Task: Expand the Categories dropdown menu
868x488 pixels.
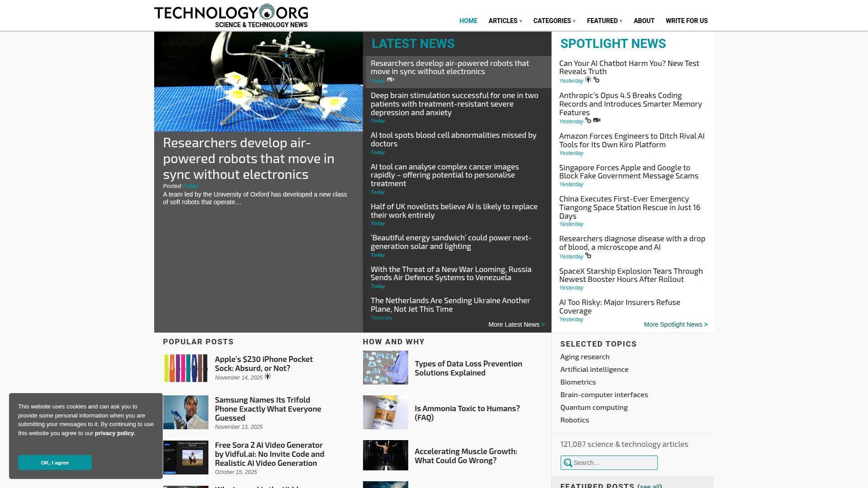Action: click(x=554, y=21)
